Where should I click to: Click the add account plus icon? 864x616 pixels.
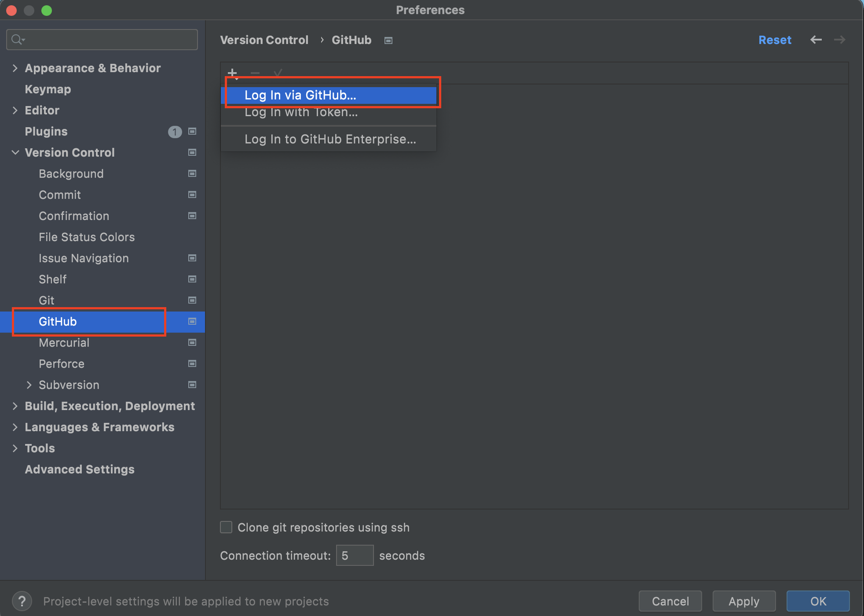click(232, 73)
